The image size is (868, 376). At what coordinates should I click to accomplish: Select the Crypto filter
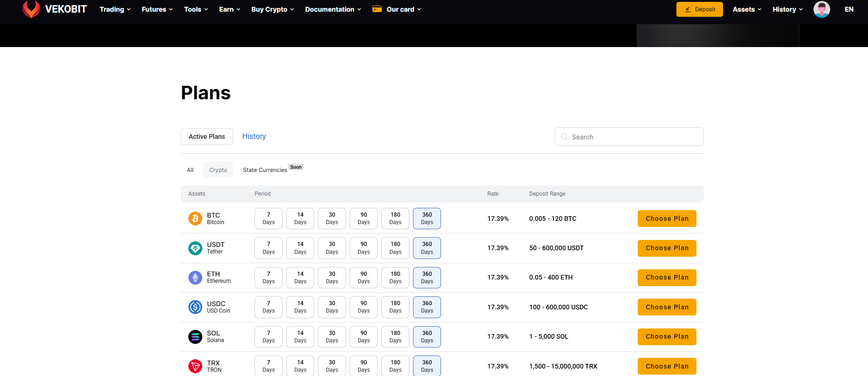click(x=218, y=170)
